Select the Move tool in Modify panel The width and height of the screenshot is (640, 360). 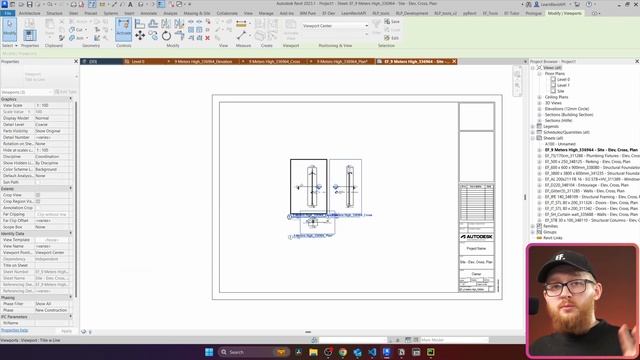[x=140, y=36]
